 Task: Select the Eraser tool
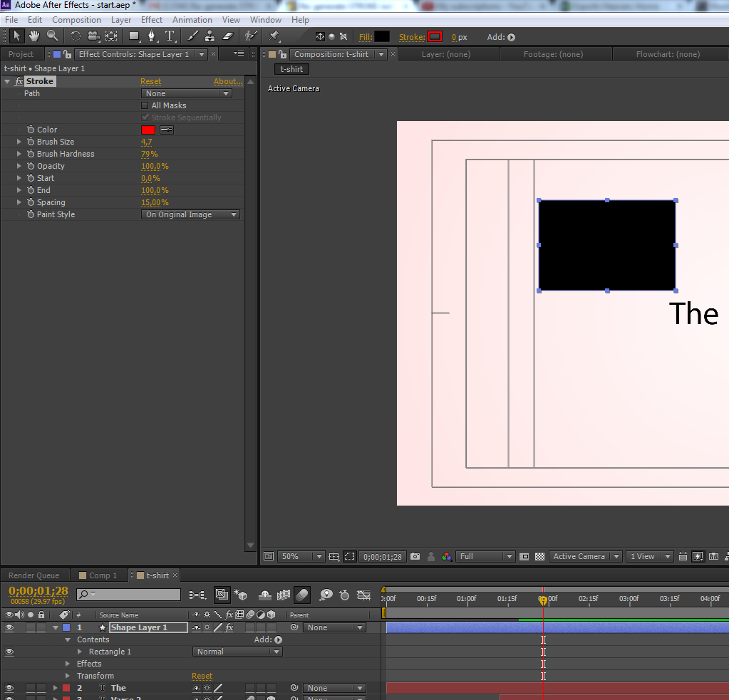pos(228,36)
